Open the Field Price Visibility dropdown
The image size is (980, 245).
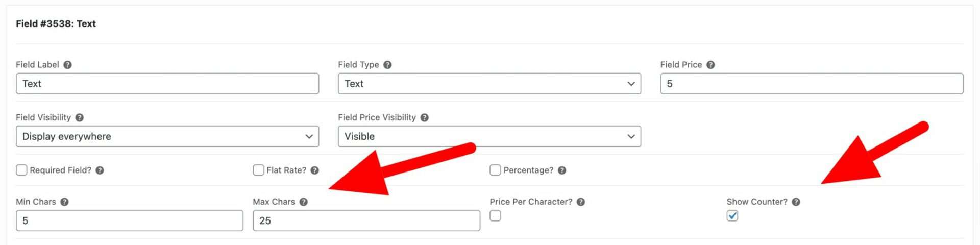[x=489, y=136]
